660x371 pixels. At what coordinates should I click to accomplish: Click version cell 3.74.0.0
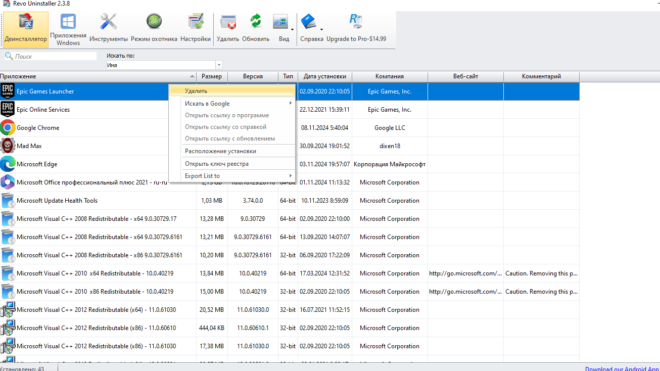tap(253, 200)
